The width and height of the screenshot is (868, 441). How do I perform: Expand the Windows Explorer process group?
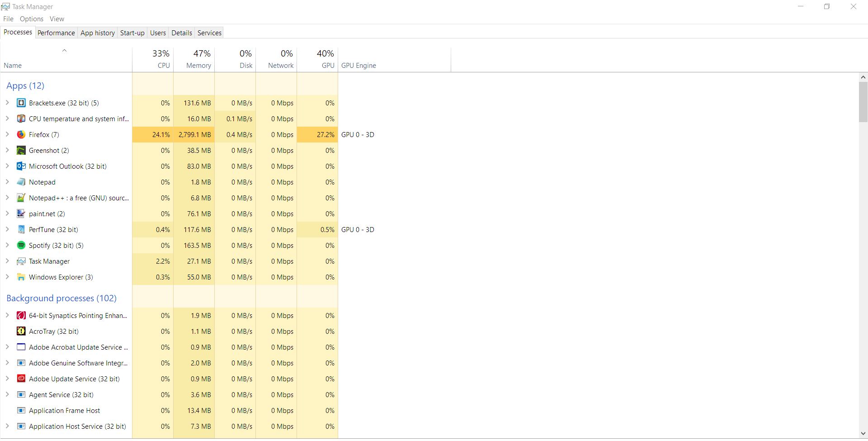point(7,277)
